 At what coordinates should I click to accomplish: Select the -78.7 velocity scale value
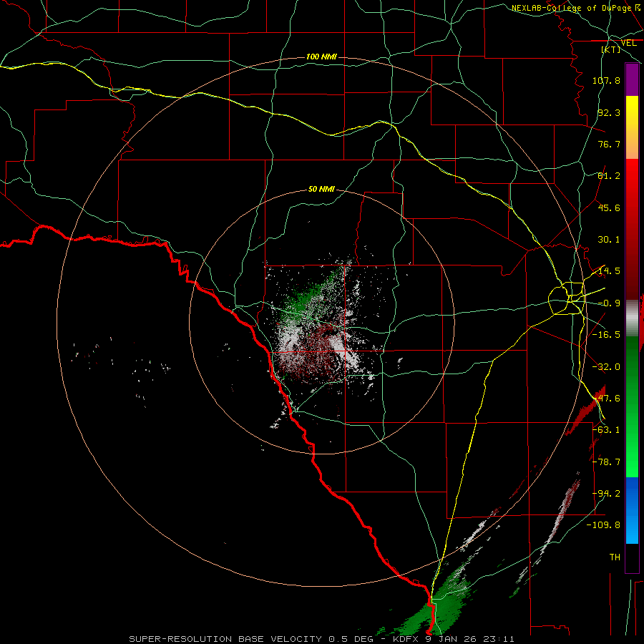point(606,462)
